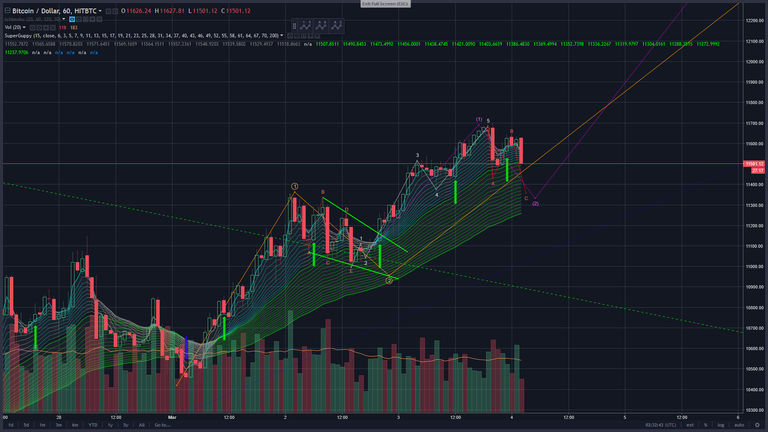
Task: Select the last Elliott wave tool in floating toolbar
Action: pyautogui.click(x=336, y=26)
